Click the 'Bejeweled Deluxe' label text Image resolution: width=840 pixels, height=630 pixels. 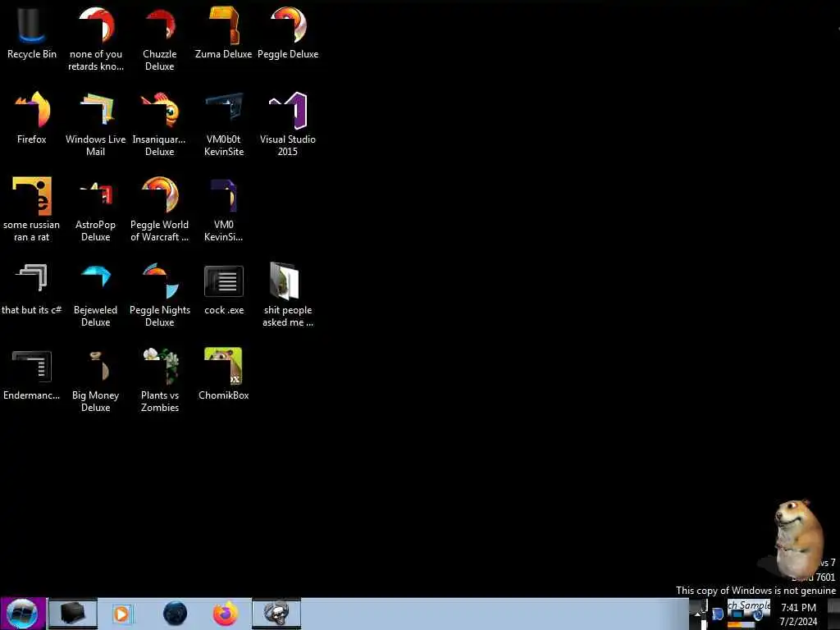pyautogui.click(x=96, y=316)
